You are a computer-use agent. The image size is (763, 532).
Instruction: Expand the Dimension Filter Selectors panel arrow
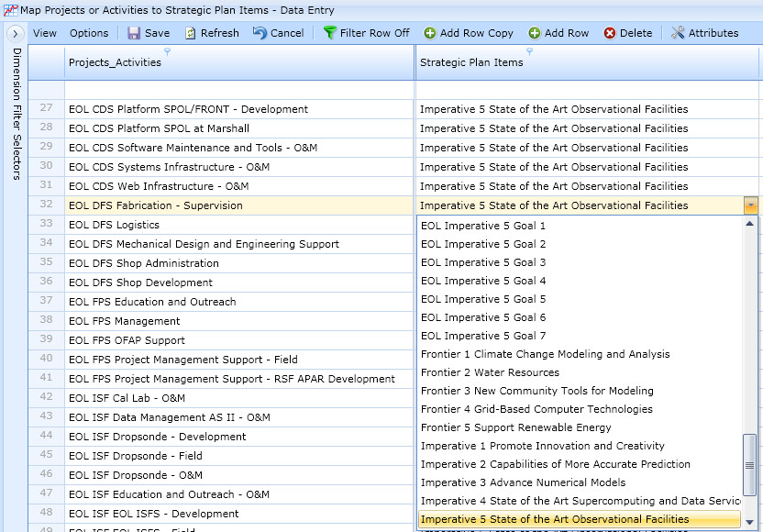pyautogui.click(x=15, y=34)
